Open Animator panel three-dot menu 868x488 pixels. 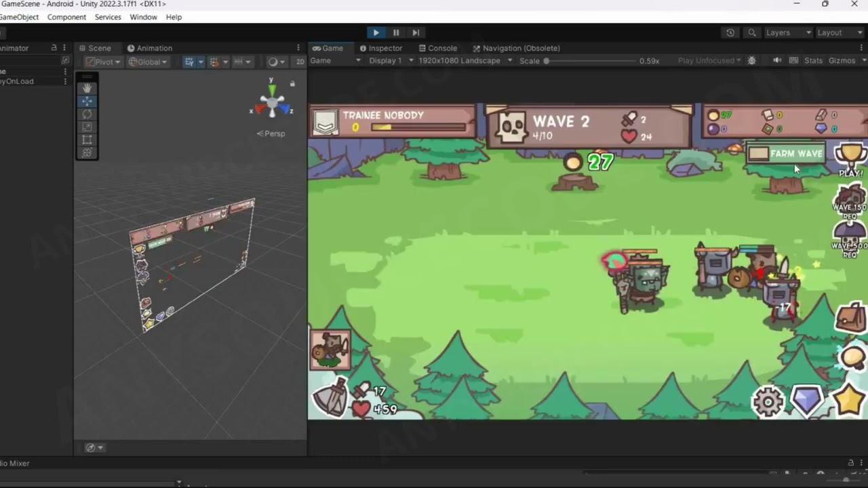coord(64,48)
